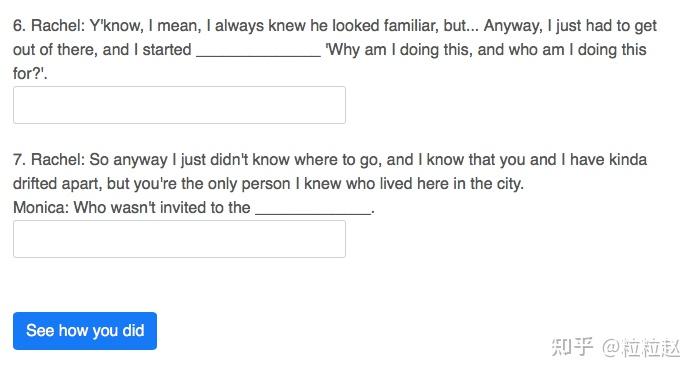Viewport: 698px width, 376px height.
Task: Click the quote 'Why am I doing this'
Action: point(398,50)
